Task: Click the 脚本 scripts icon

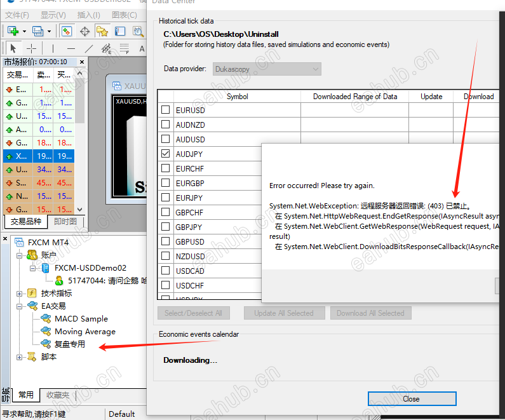Action: click(x=32, y=356)
